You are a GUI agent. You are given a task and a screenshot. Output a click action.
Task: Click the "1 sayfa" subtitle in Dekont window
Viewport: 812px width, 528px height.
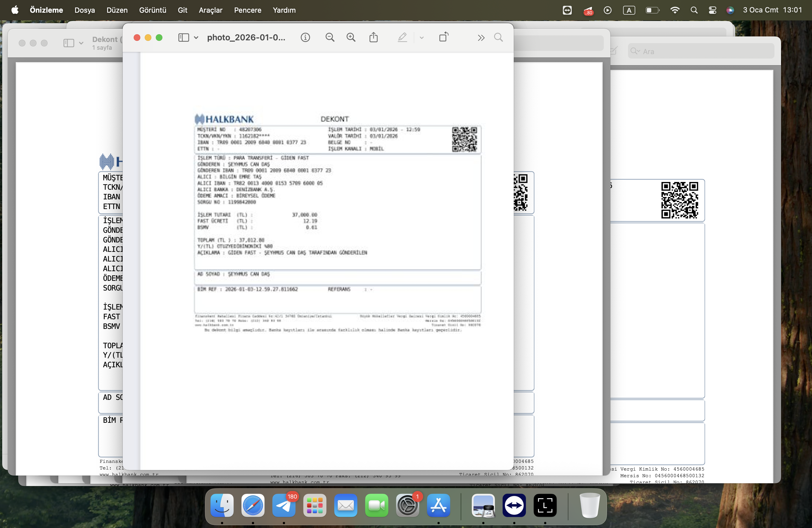pos(102,48)
